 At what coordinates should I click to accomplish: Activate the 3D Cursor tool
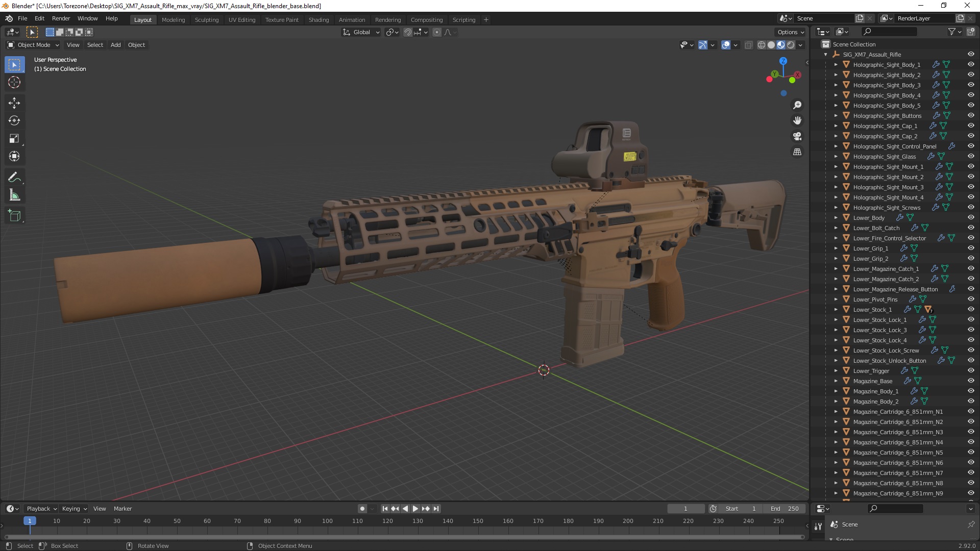[14, 82]
